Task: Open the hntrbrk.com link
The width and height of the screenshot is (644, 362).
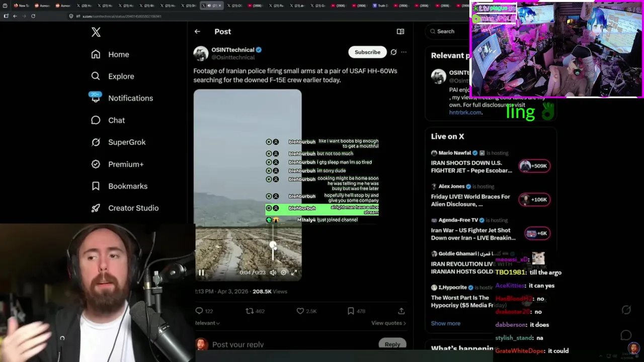Action: [x=465, y=113]
